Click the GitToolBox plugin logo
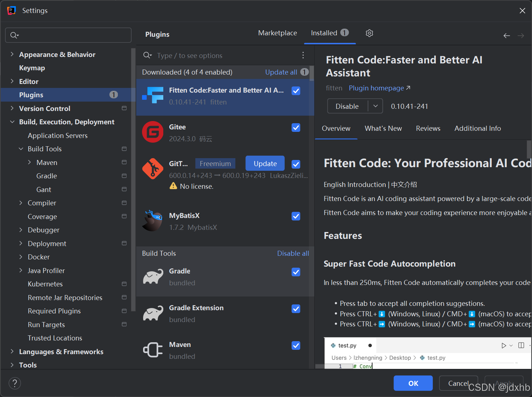The width and height of the screenshot is (532, 397). [x=153, y=169]
